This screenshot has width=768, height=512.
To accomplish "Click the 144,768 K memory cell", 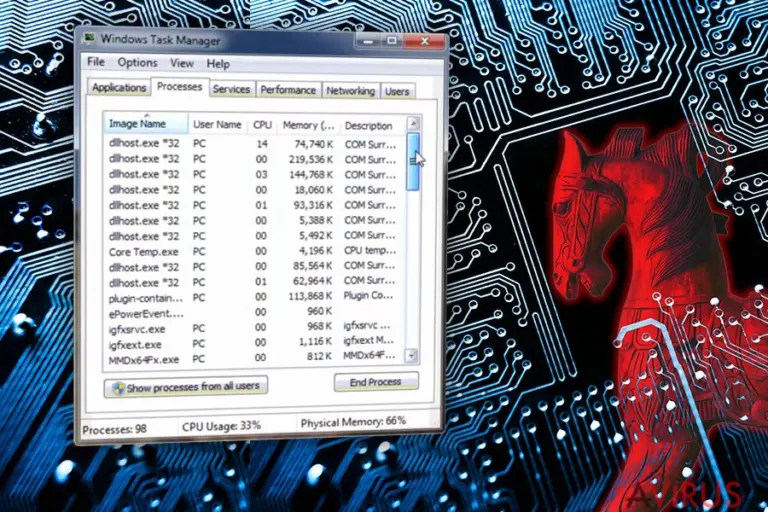I will [311, 174].
